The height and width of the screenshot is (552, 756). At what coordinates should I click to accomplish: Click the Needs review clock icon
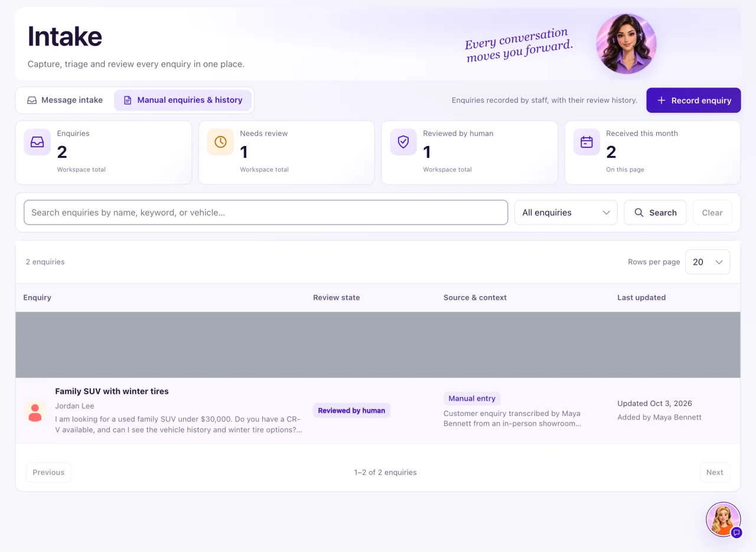coord(220,142)
